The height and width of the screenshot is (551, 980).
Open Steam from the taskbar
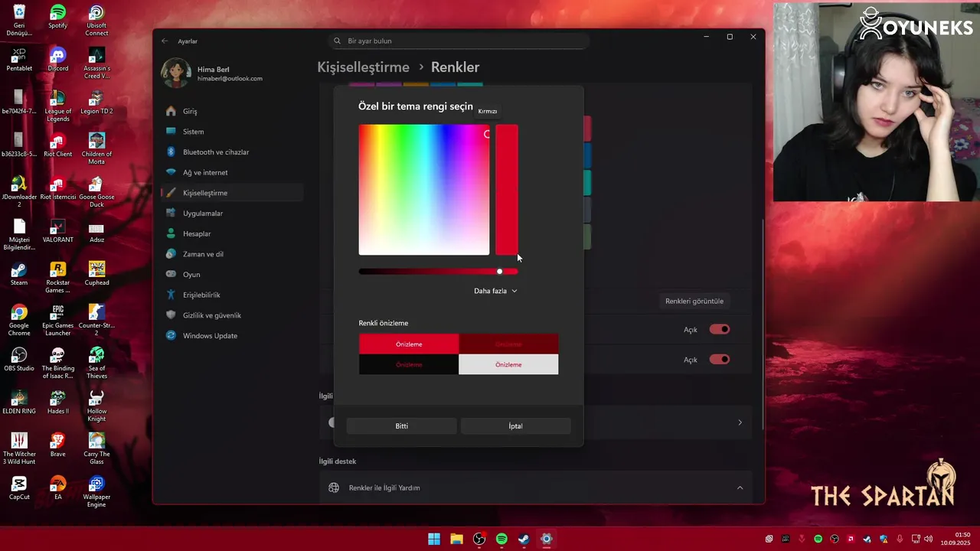[524, 539]
